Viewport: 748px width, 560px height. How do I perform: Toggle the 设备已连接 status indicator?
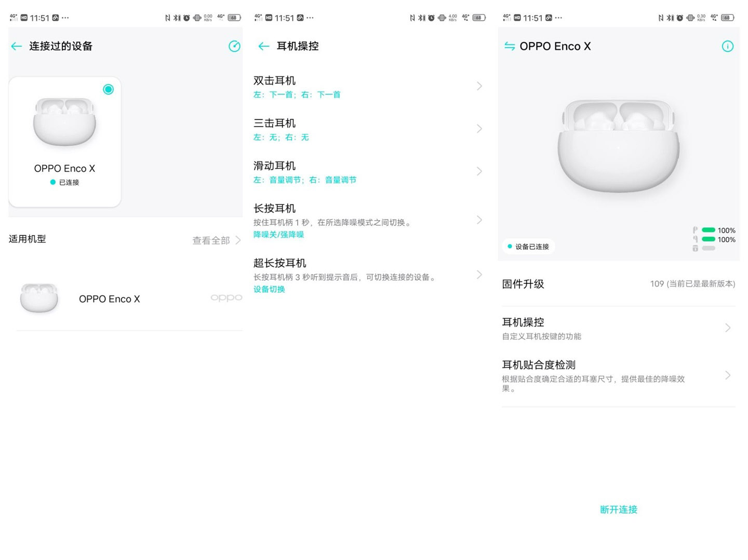coord(528,247)
